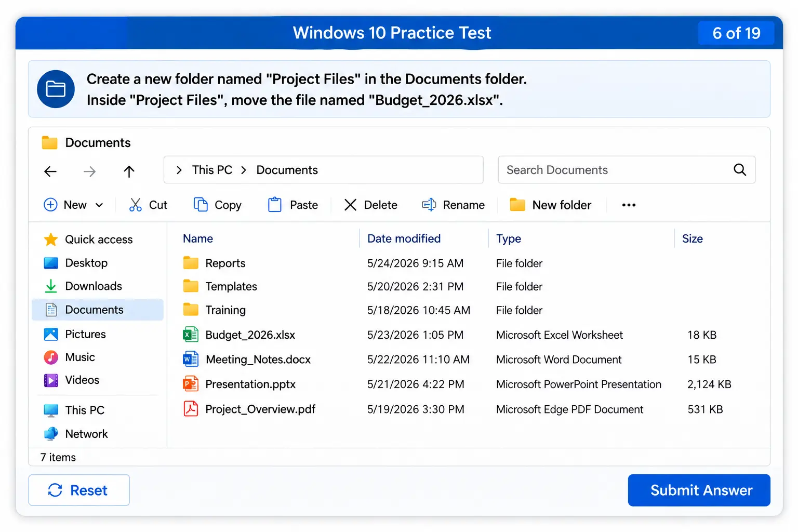
Task: Open Quick access in the sidebar
Action: 88,240
